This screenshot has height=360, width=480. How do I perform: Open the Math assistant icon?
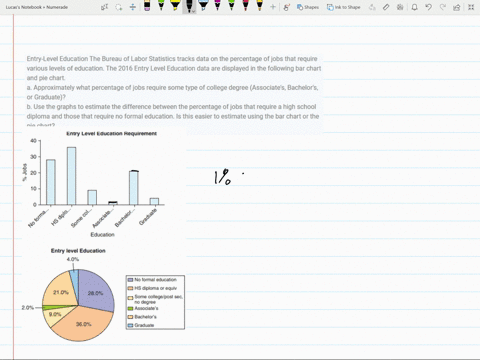coord(400,7)
